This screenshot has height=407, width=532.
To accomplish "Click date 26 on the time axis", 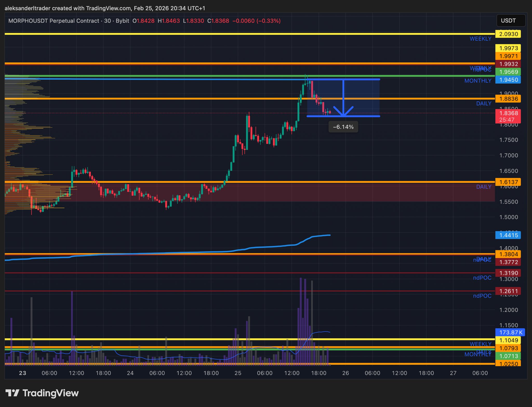I will (345, 373).
